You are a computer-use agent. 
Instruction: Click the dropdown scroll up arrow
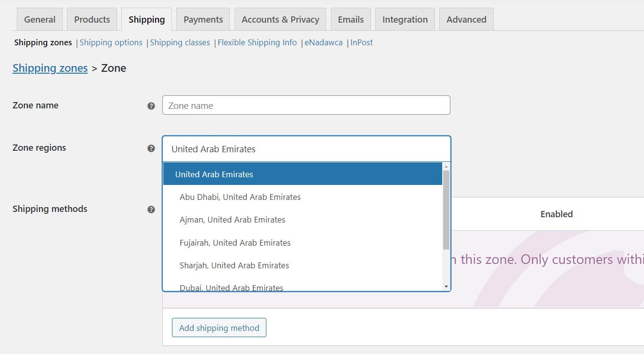446,166
